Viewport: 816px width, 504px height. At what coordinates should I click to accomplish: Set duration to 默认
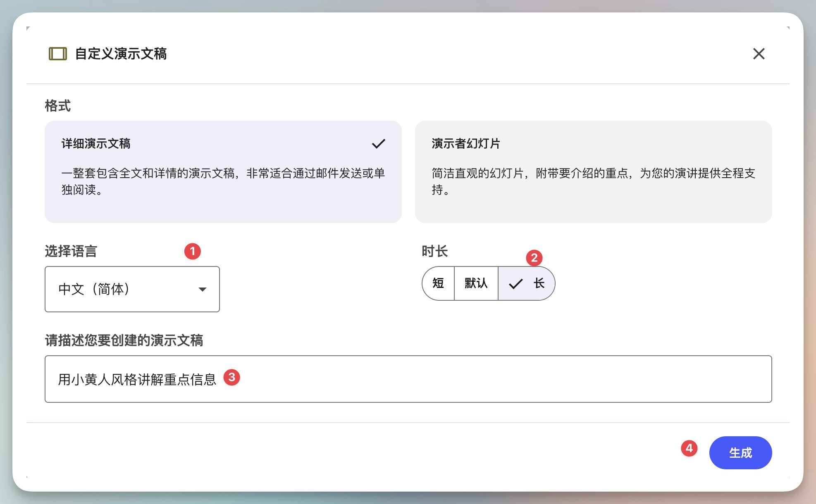pyautogui.click(x=476, y=283)
